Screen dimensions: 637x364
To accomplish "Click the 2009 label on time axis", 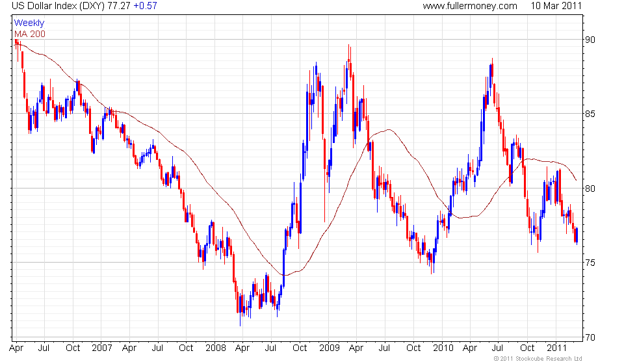I will [329, 348].
